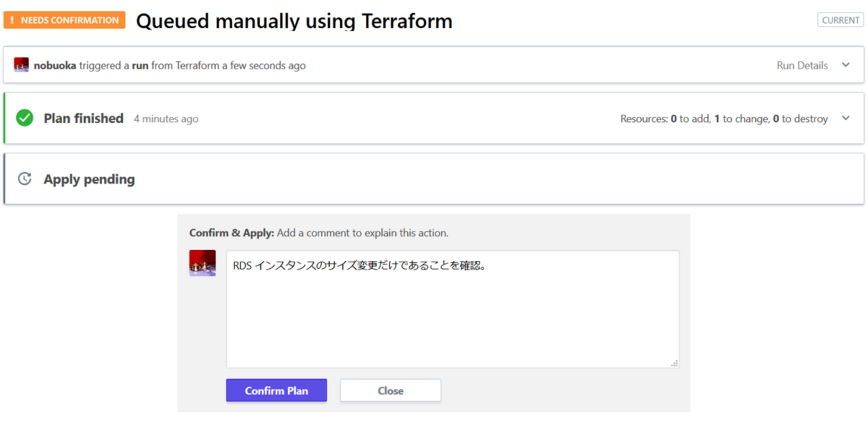Click the comment box resize handle

point(674,363)
